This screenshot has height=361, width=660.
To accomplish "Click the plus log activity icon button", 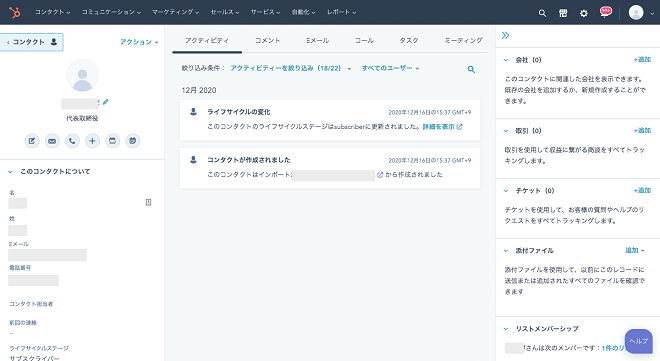I will point(92,141).
